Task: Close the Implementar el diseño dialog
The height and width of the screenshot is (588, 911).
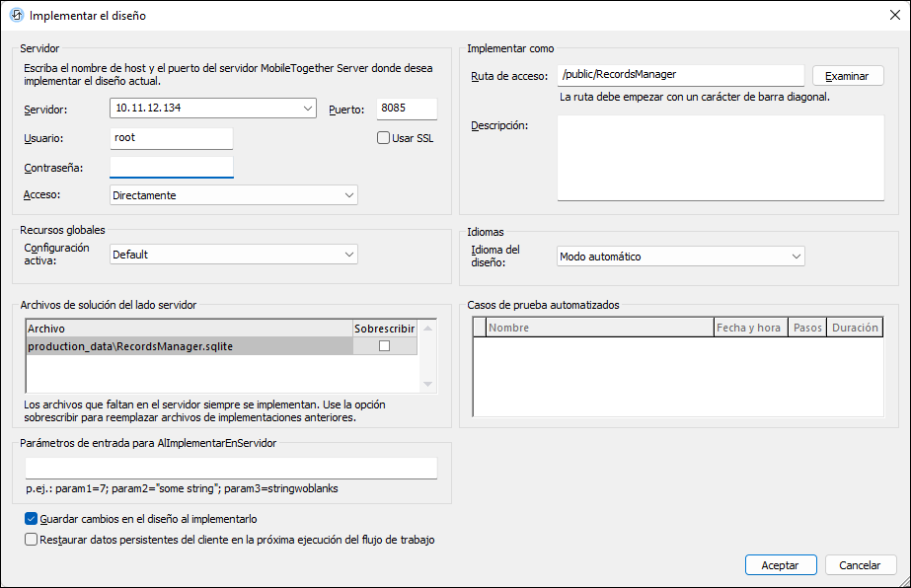Action: 893,16
